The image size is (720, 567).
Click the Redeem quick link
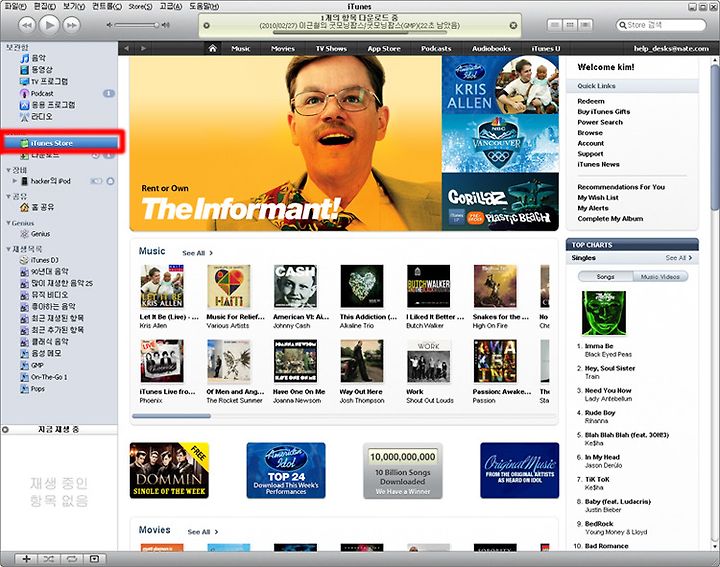(x=591, y=101)
